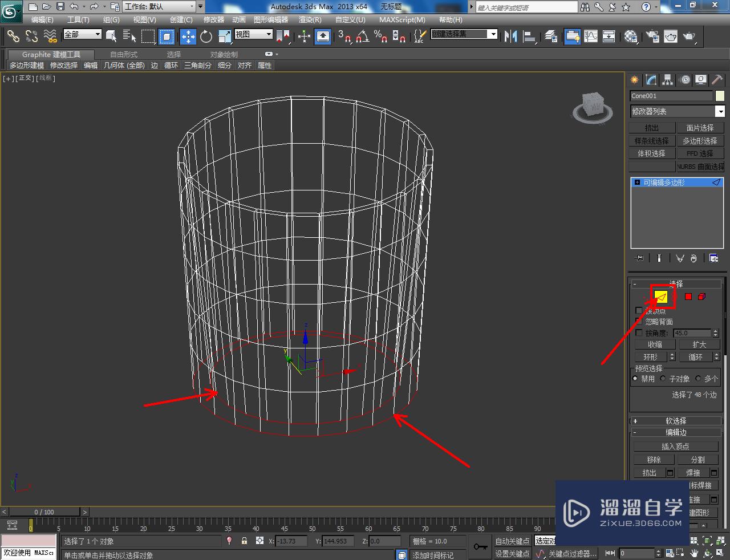
Task: Click the Bind to Space Warp icon
Action: coord(50,36)
